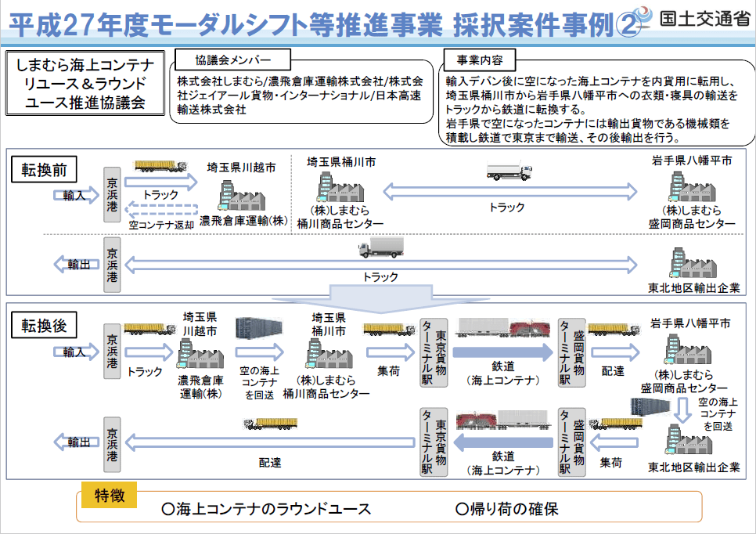The image size is (756, 534).
Task: Click the 輸入 arrow in 転換前 section
Action: [76, 196]
